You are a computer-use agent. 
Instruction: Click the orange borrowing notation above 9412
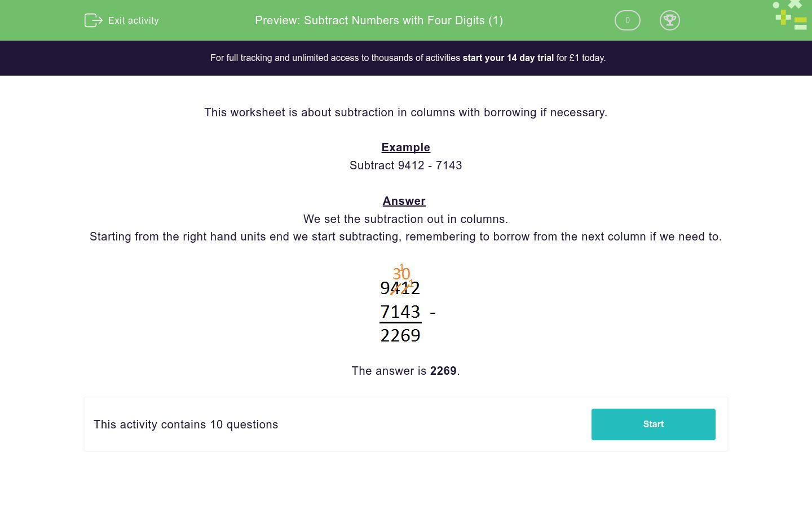(401, 273)
